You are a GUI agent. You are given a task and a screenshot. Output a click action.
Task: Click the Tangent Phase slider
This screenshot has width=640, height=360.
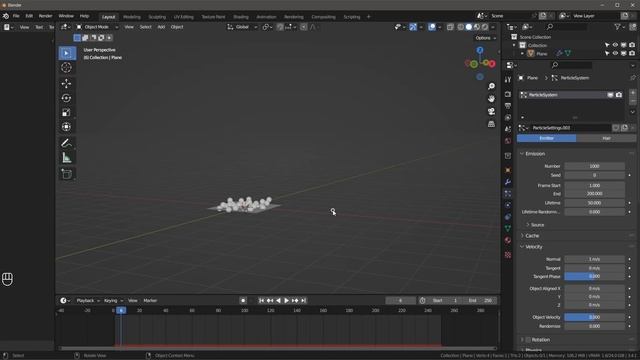[x=594, y=276]
